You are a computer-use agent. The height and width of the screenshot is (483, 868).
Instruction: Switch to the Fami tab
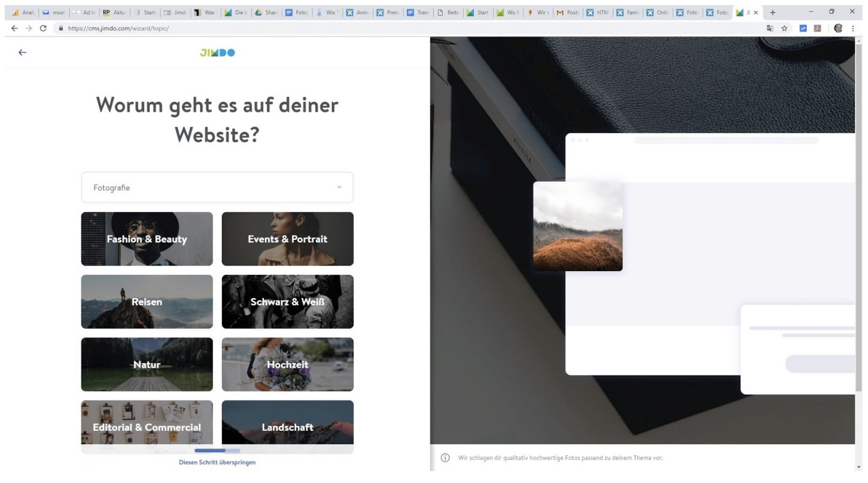627,12
